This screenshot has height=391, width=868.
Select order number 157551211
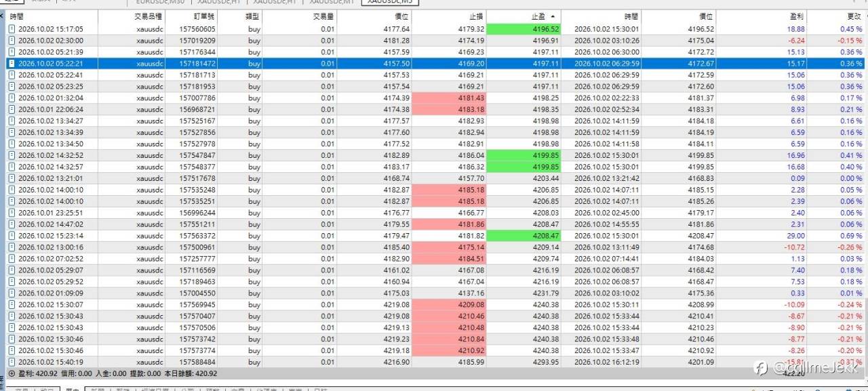point(197,224)
